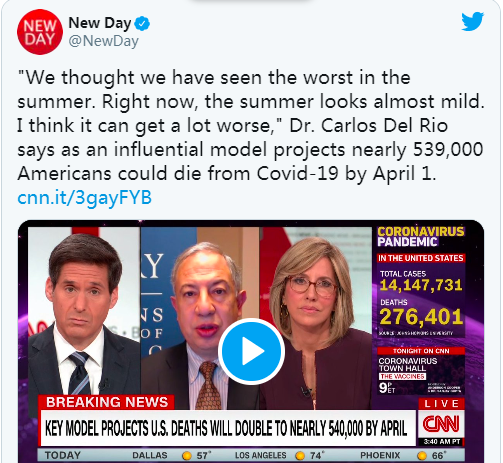Click the CNN logo in video
This screenshot has width=503, height=463.
[x=441, y=423]
